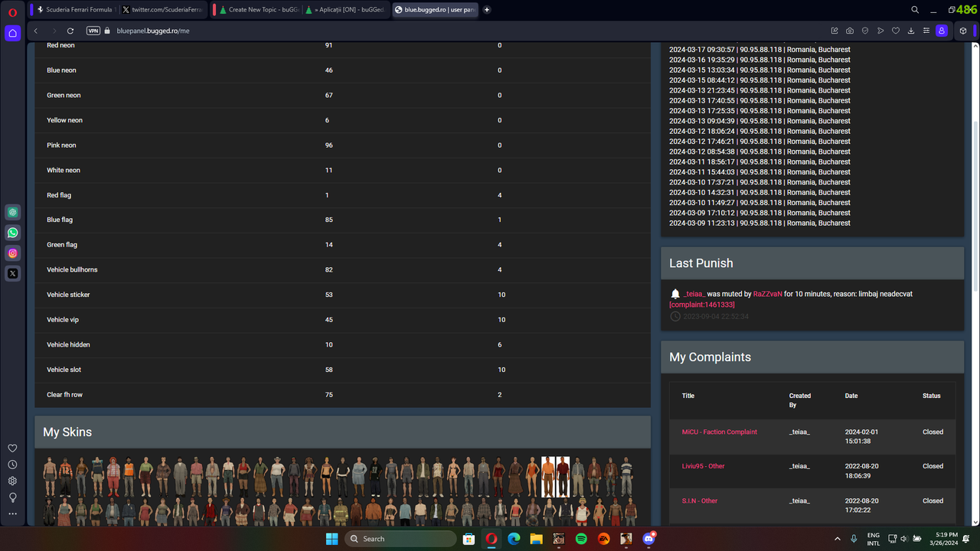The image size is (980, 551).
Task: Reload the current page
Action: click(x=70, y=31)
